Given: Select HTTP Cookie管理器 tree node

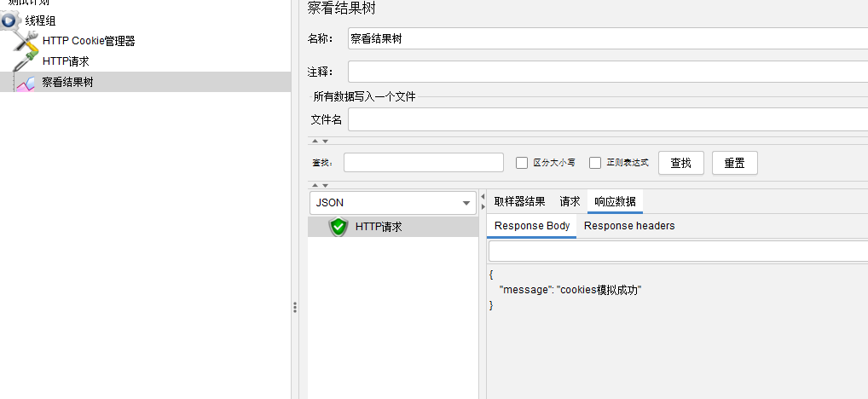Looking at the screenshot, I should [x=89, y=41].
